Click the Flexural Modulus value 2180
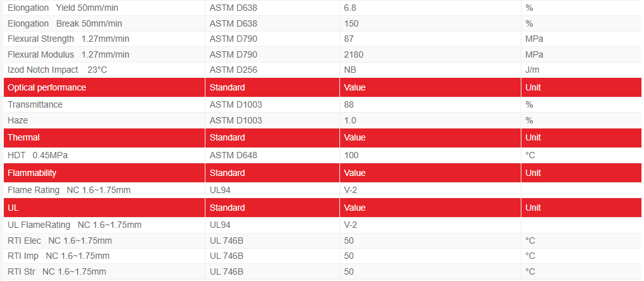The height and width of the screenshot is (281, 644). (x=353, y=54)
